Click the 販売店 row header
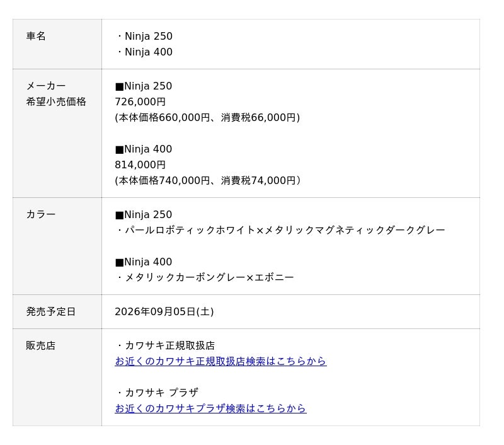504x445 pixels. [57, 377]
